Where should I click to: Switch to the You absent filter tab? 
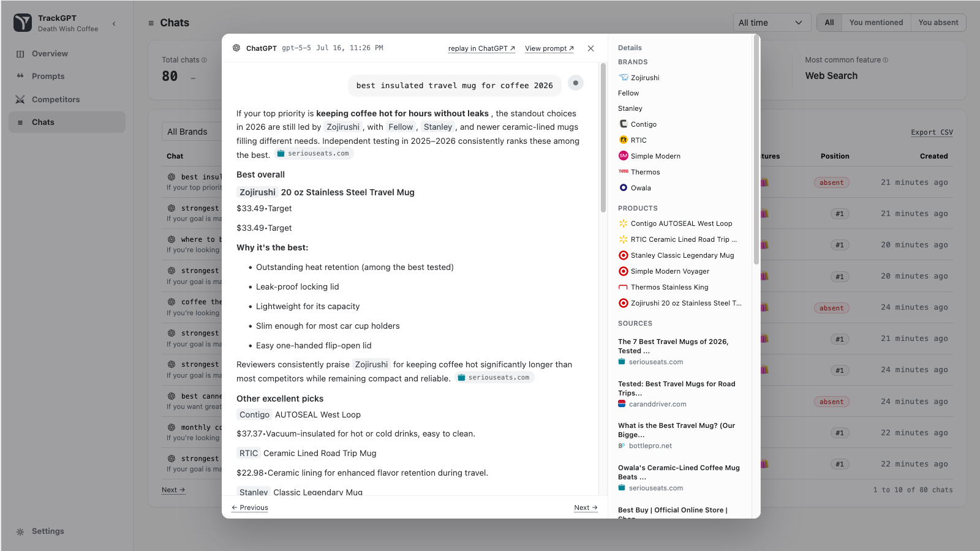tap(938, 23)
